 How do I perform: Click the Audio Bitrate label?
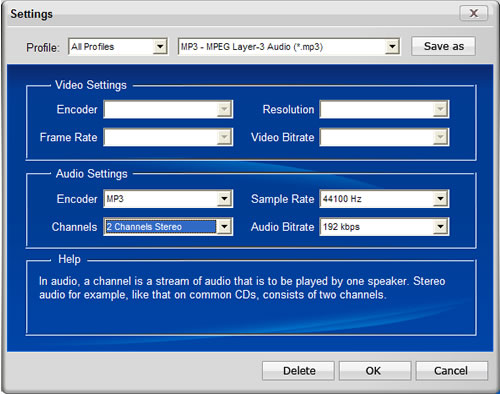click(283, 227)
